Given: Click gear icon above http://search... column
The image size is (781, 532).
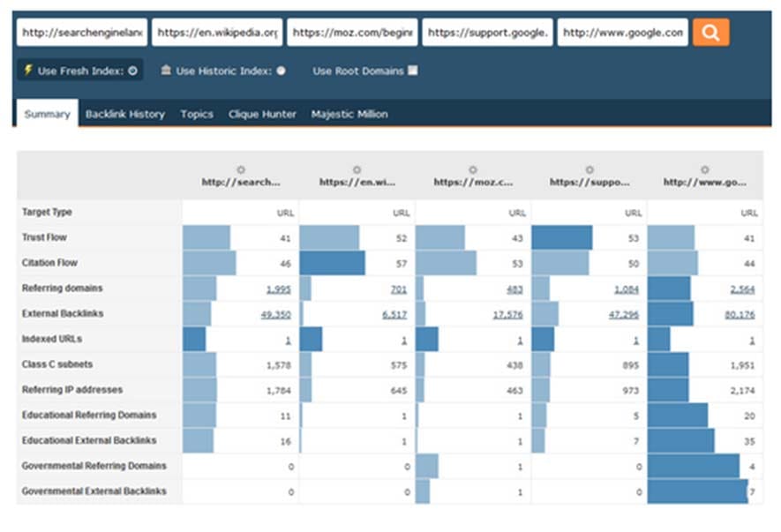Looking at the screenshot, I should pyautogui.click(x=241, y=170).
